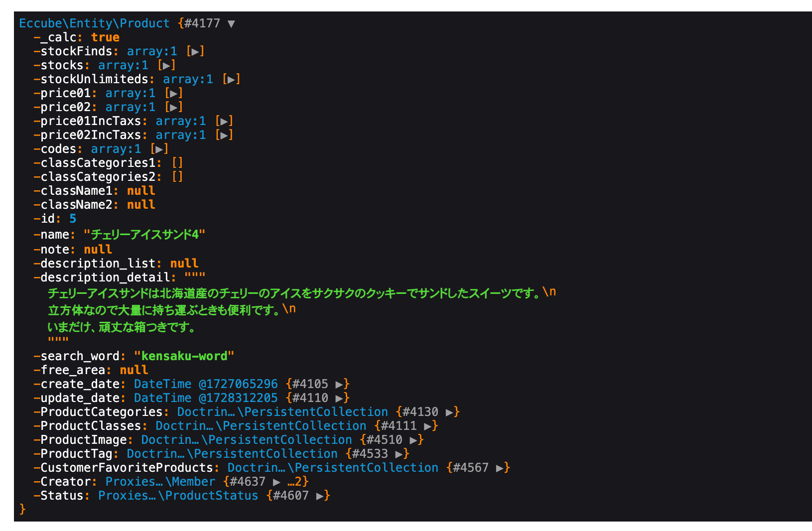
Task: Click the note null value
Action: tap(98, 250)
